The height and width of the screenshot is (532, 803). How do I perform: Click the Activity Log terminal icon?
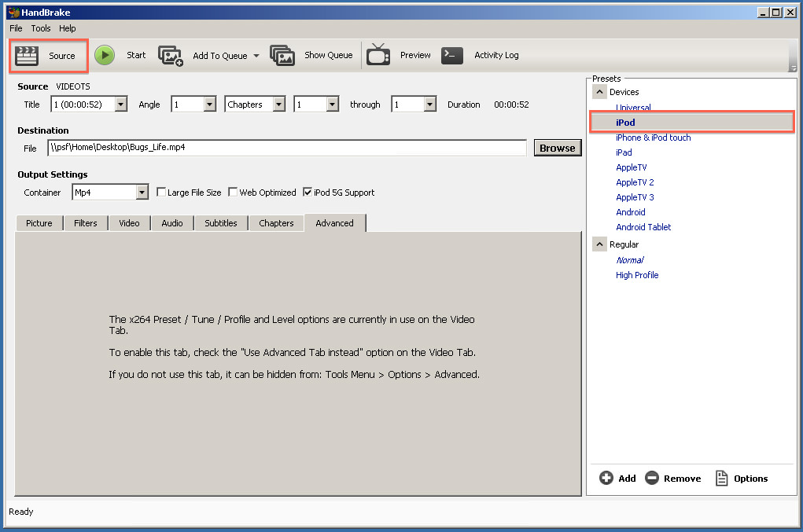click(452, 55)
